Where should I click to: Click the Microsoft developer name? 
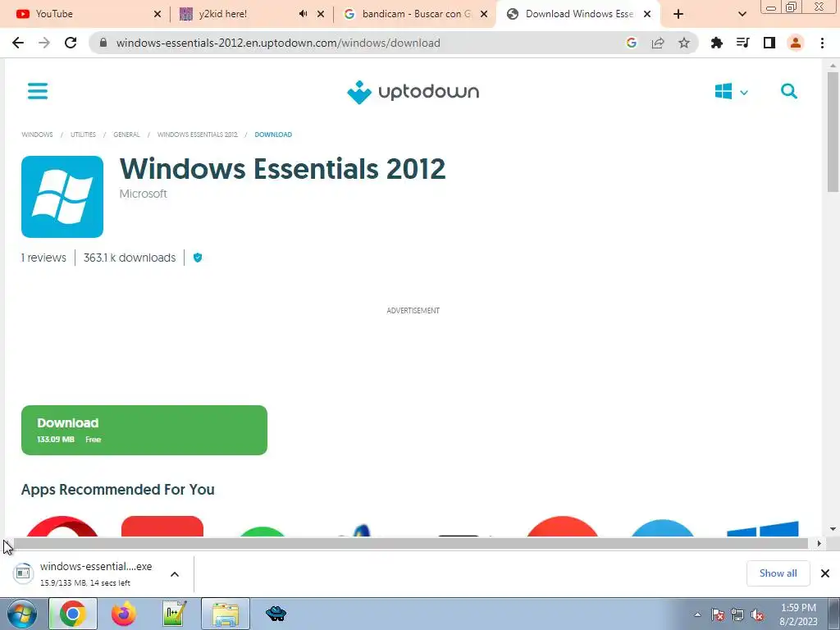[143, 194]
